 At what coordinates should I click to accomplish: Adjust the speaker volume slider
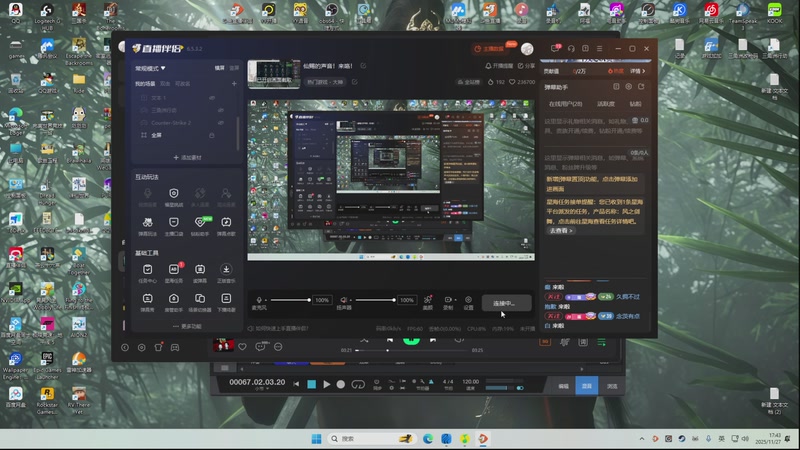374,300
